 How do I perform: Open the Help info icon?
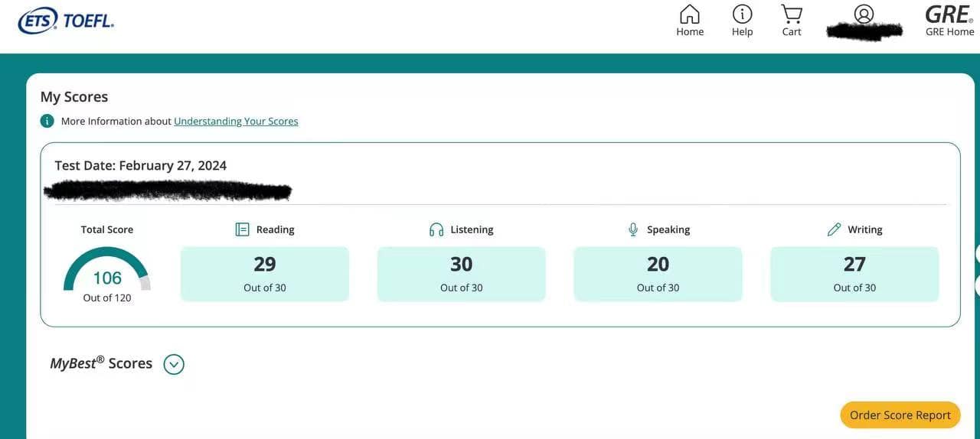(x=742, y=15)
